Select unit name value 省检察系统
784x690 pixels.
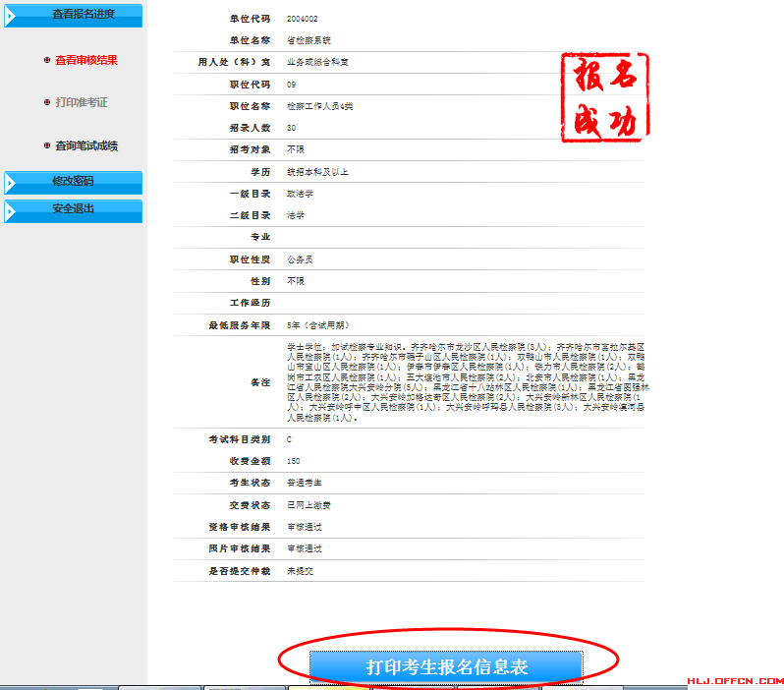(x=308, y=40)
